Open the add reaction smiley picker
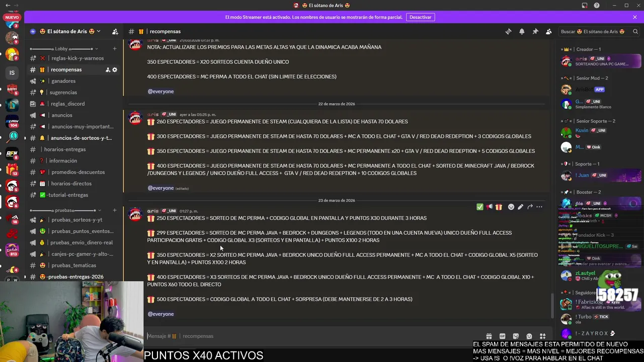This screenshot has width=644, height=362. tap(511, 207)
